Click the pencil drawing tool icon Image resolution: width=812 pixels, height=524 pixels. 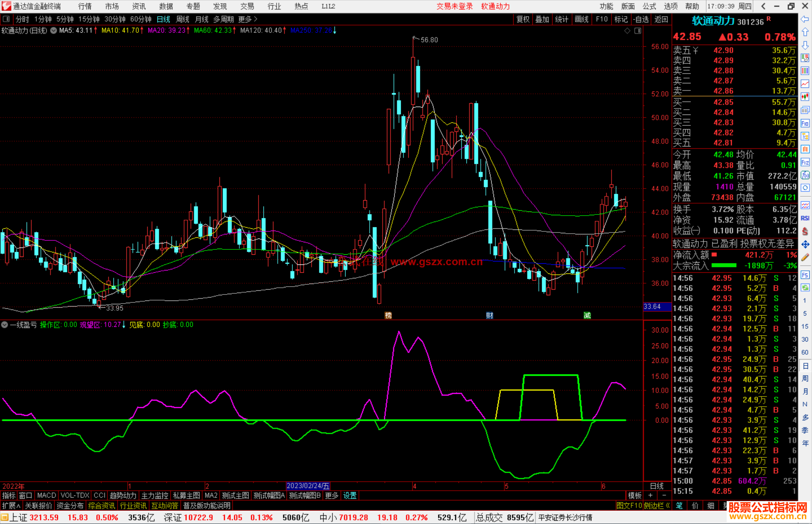click(805, 257)
